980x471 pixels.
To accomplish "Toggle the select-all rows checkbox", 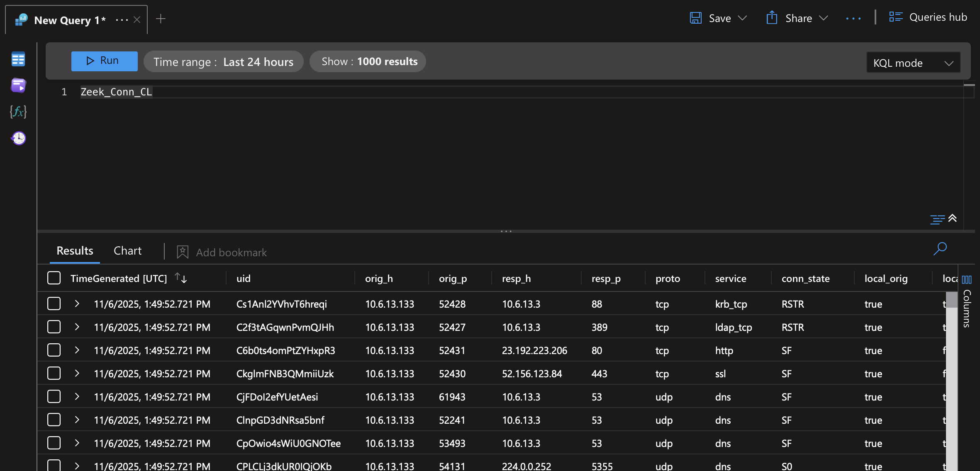I will (54, 278).
